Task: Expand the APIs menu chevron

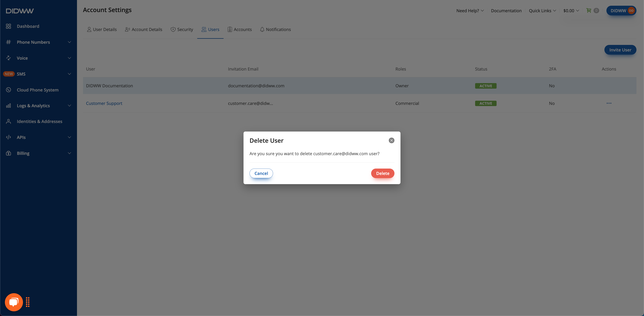Action: [x=69, y=137]
